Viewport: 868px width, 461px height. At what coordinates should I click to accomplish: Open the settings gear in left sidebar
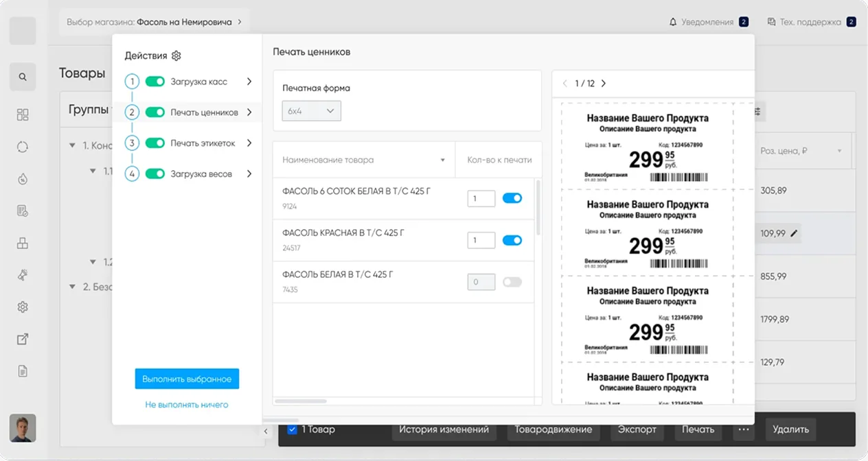click(x=23, y=307)
